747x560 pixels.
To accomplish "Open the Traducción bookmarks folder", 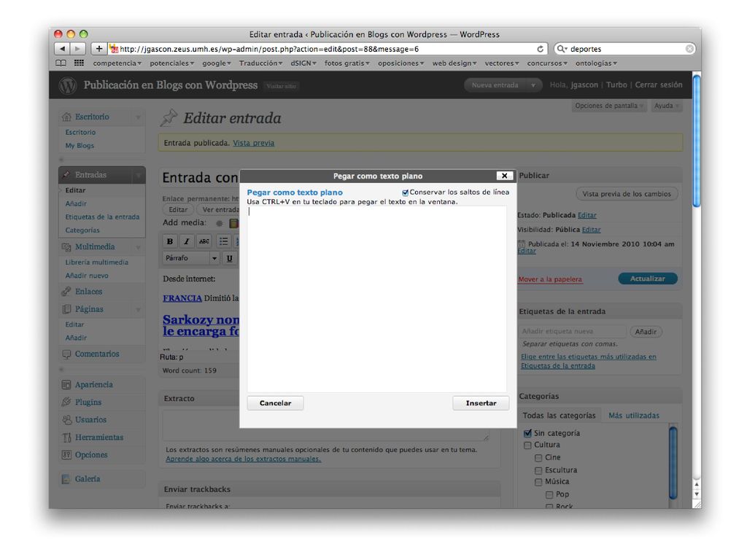I will tap(260, 63).
